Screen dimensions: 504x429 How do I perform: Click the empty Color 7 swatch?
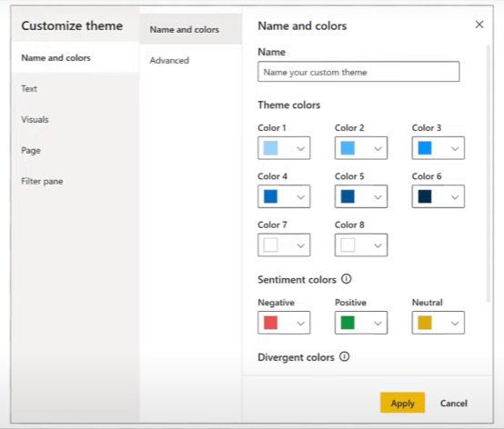[270, 245]
